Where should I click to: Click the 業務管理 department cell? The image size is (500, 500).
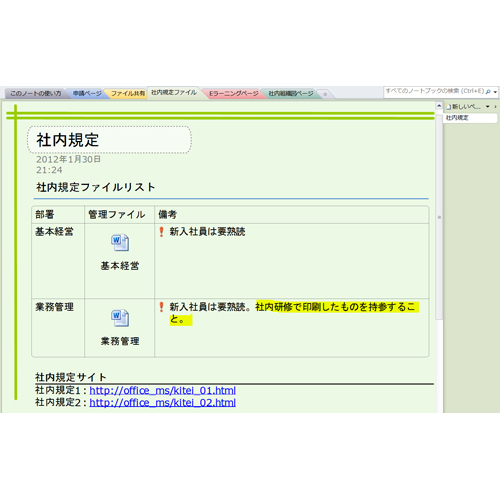(58, 328)
